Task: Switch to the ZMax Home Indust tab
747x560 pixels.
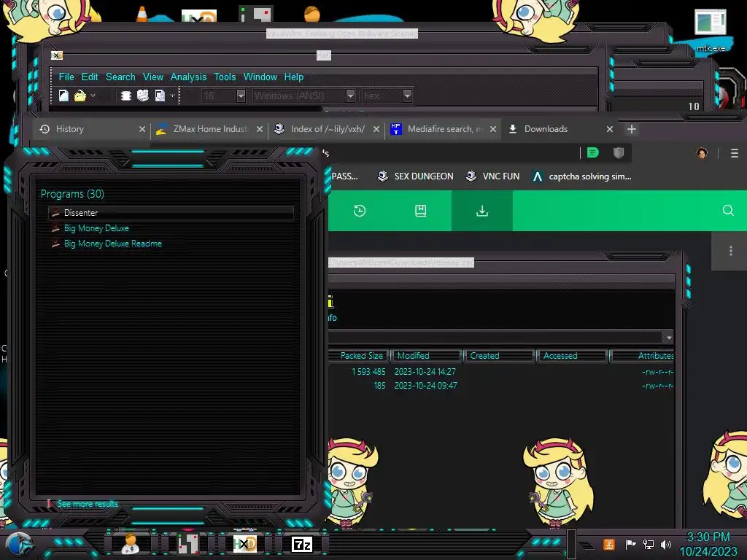Action: click(209, 129)
